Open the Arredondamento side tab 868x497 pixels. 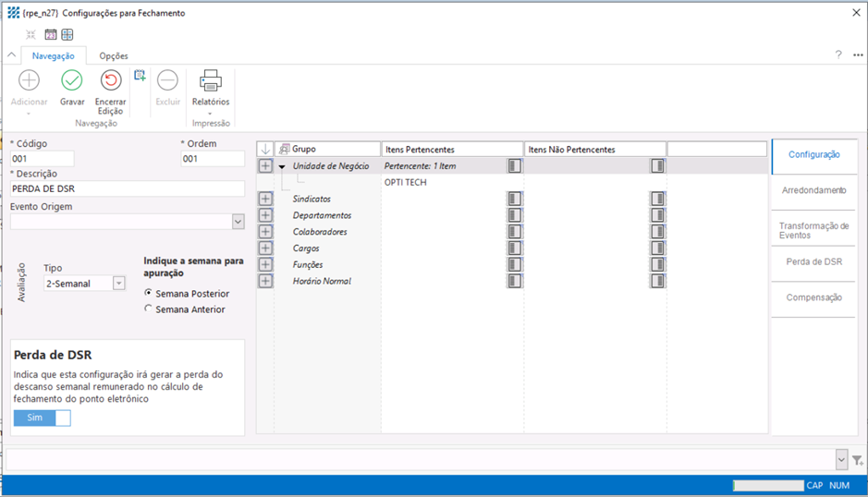tap(813, 190)
